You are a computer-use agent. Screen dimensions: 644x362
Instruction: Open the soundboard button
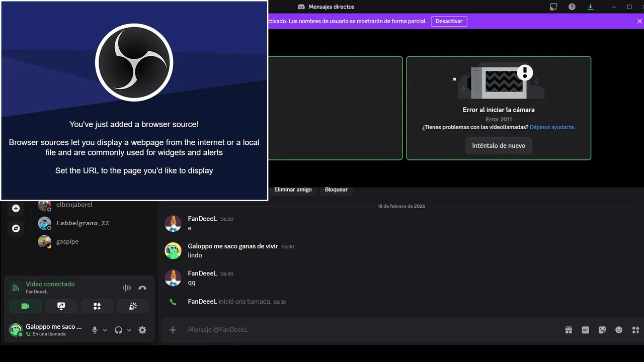click(133, 306)
